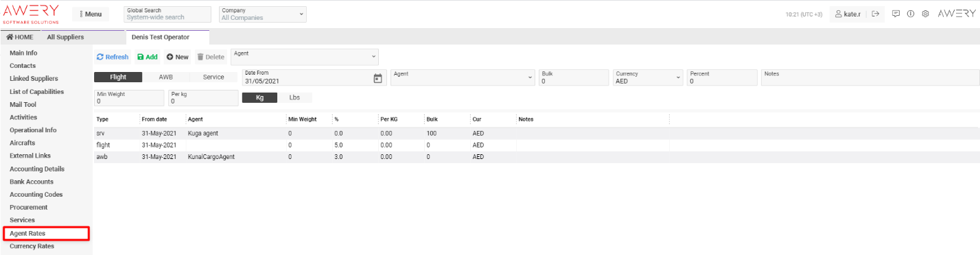Open Operational Info in sidebar
Screen dimensions: 980x255
[33, 130]
